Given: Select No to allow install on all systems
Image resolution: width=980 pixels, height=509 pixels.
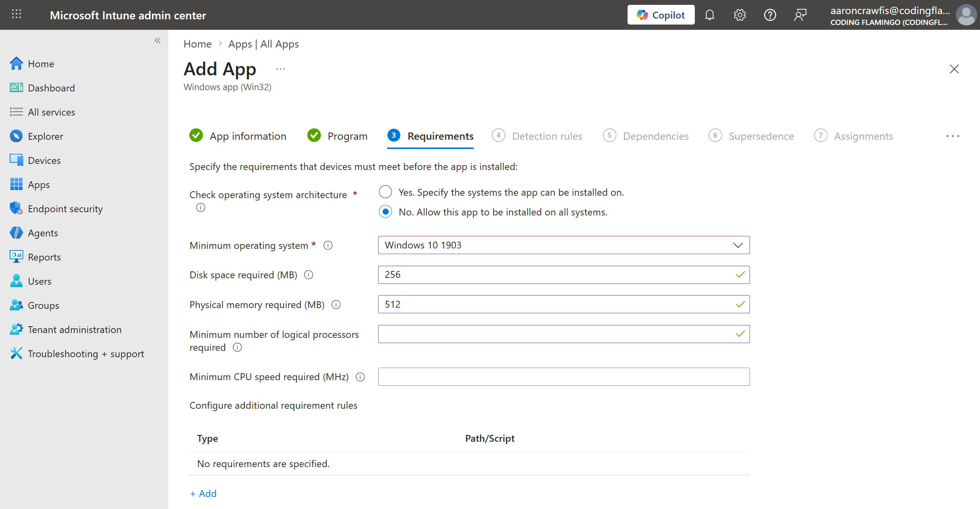Looking at the screenshot, I should coord(385,211).
